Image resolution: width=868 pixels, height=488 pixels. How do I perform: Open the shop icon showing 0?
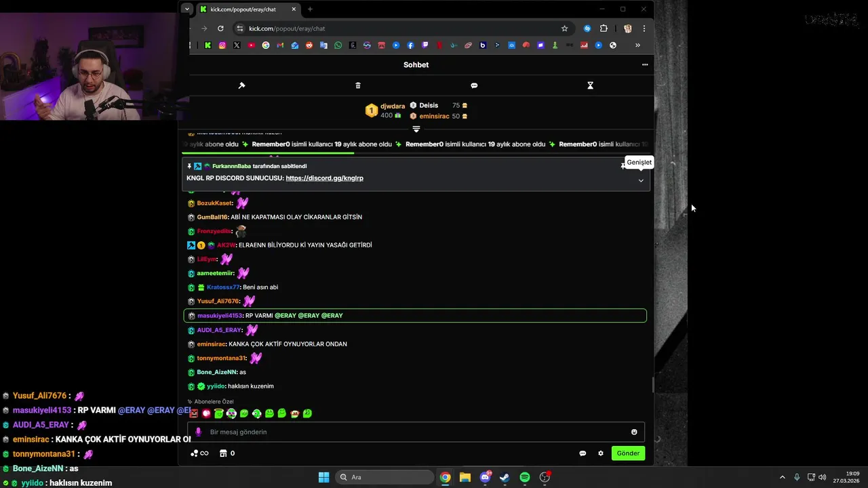(227, 453)
